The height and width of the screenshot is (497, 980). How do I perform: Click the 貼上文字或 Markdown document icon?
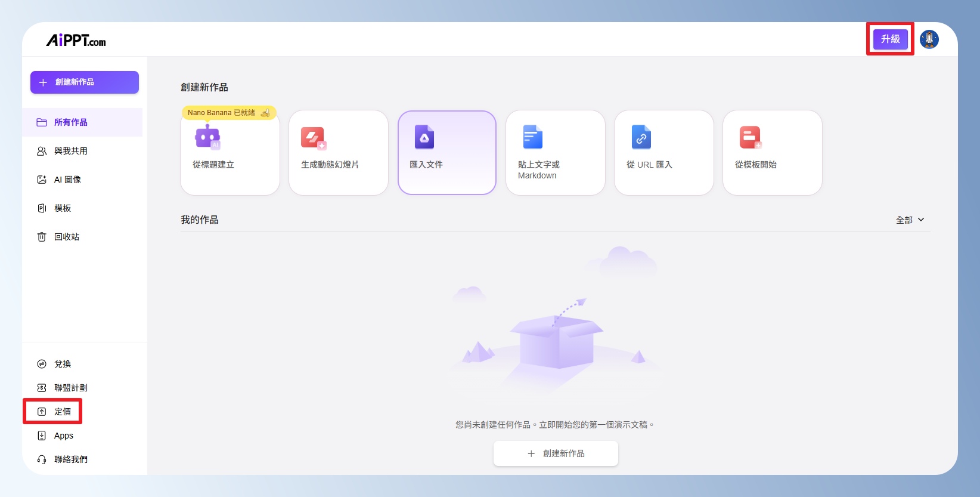(532, 137)
